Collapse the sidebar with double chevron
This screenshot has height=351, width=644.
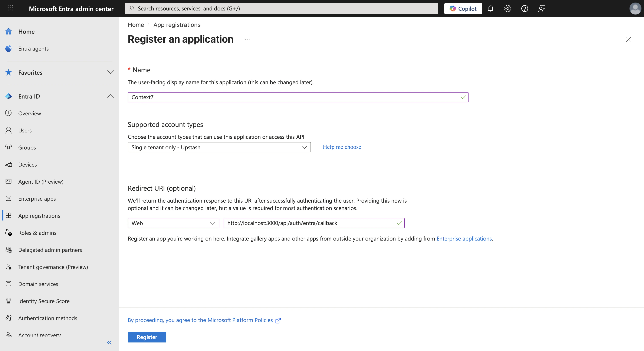pos(109,342)
